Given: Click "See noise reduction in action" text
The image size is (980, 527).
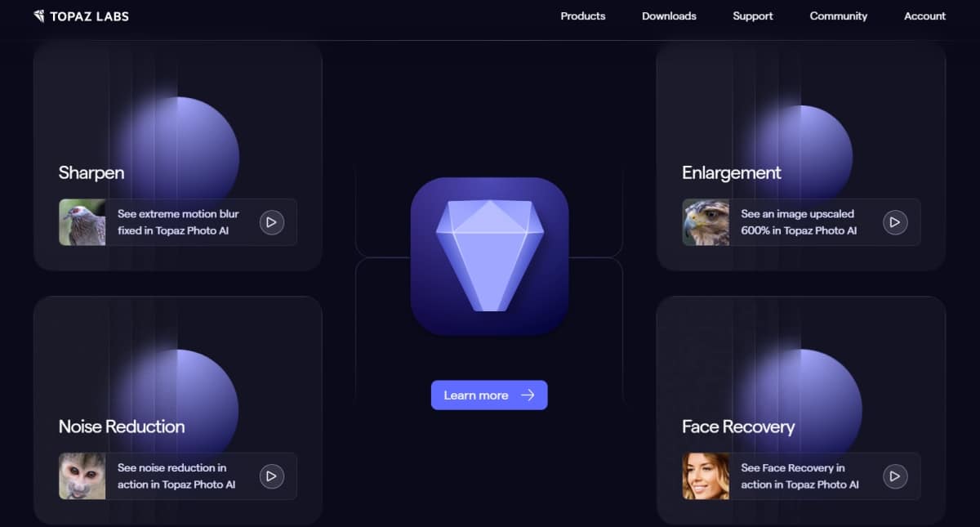Looking at the screenshot, I should click(x=176, y=476).
